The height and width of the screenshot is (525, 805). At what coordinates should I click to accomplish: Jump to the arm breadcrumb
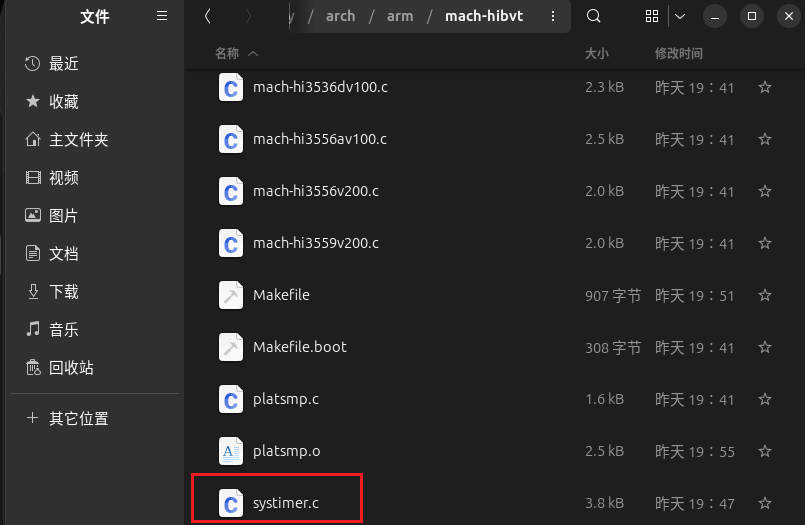(399, 16)
